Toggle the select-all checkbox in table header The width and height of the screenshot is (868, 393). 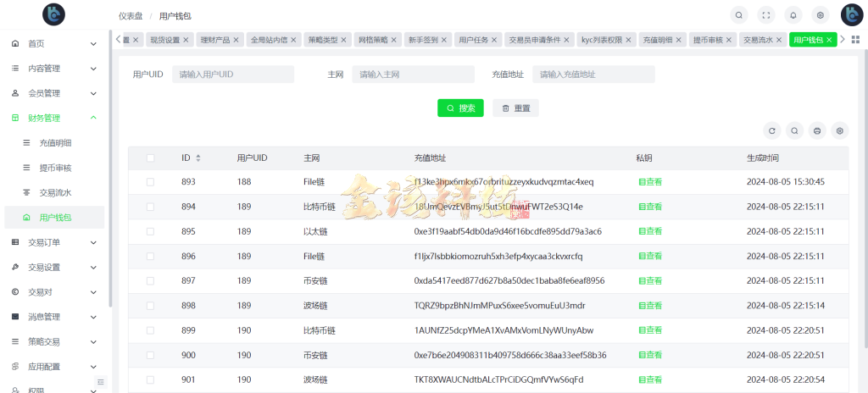coord(151,158)
